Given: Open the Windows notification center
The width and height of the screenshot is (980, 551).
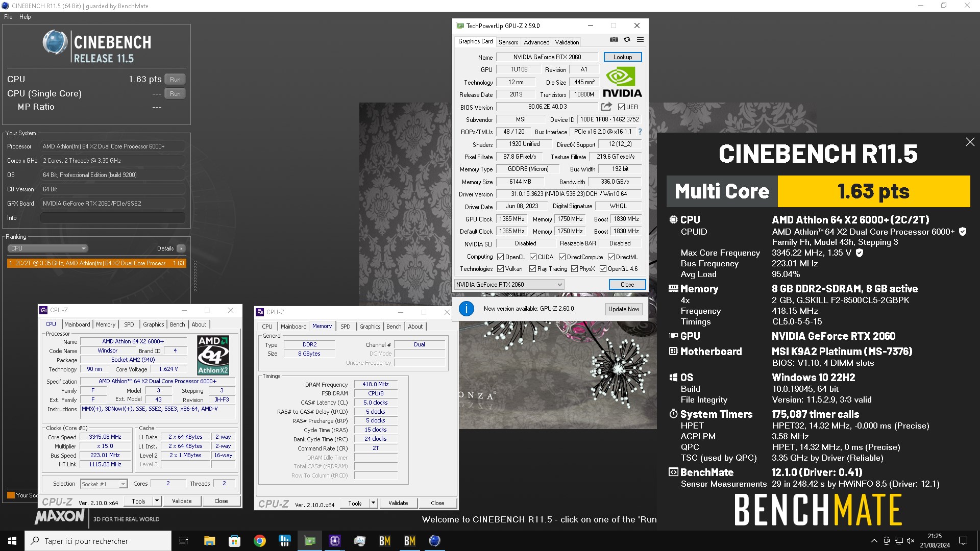Looking at the screenshot, I should pos(963,541).
